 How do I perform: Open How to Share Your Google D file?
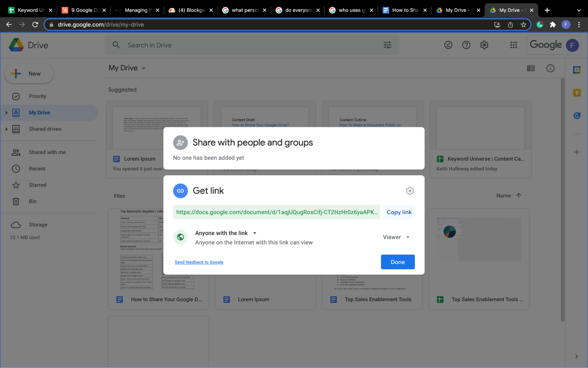coord(158,259)
